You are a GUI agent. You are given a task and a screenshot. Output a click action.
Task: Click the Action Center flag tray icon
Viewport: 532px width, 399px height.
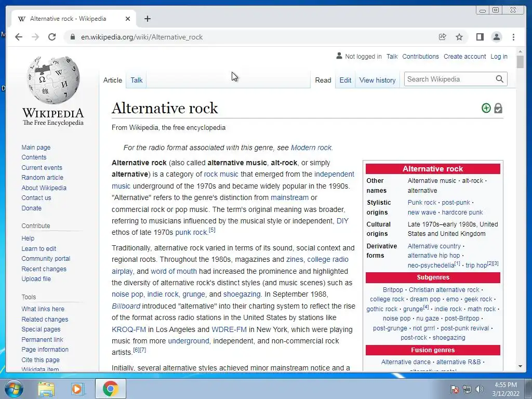pyautogui.click(x=454, y=389)
